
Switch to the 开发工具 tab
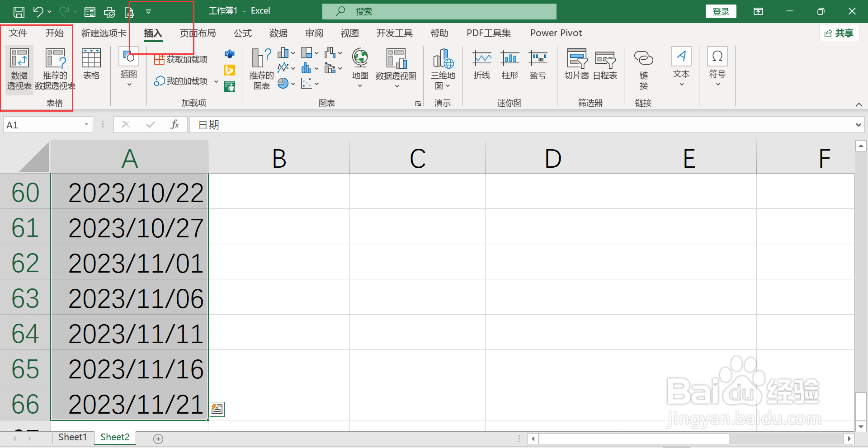pos(394,33)
